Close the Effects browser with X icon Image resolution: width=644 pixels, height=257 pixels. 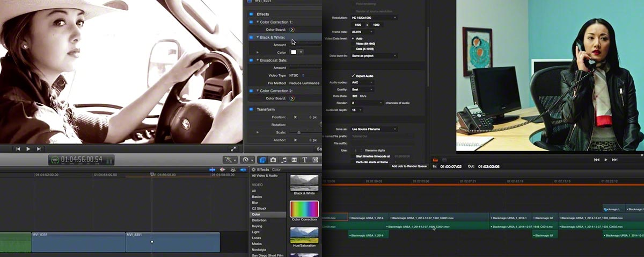pyautogui.click(x=254, y=169)
